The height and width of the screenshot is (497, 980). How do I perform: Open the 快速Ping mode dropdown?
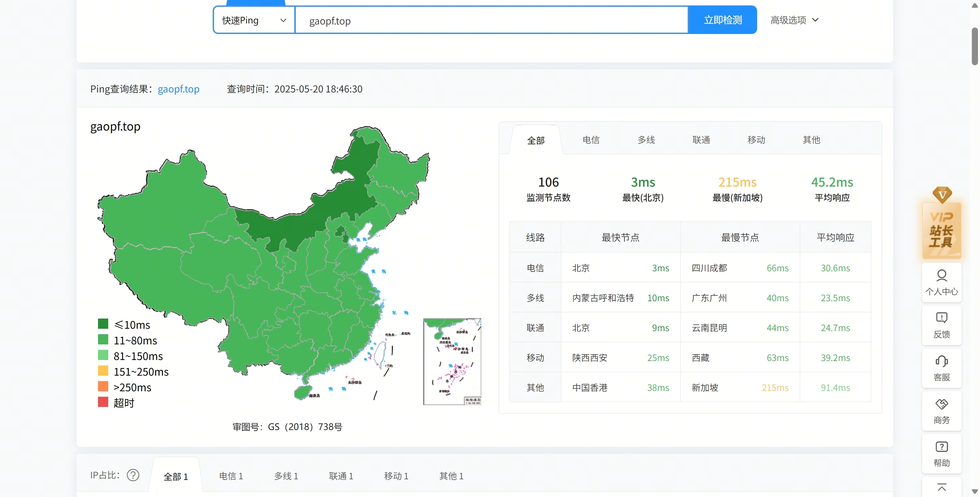click(254, 20)
